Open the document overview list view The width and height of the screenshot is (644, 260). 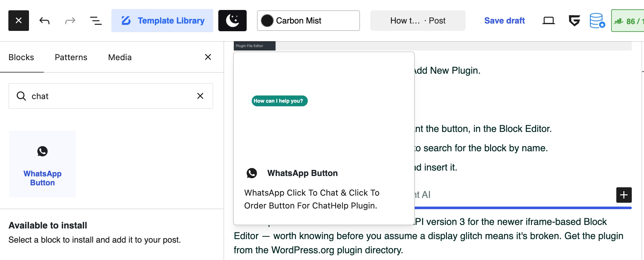(96, 21)
